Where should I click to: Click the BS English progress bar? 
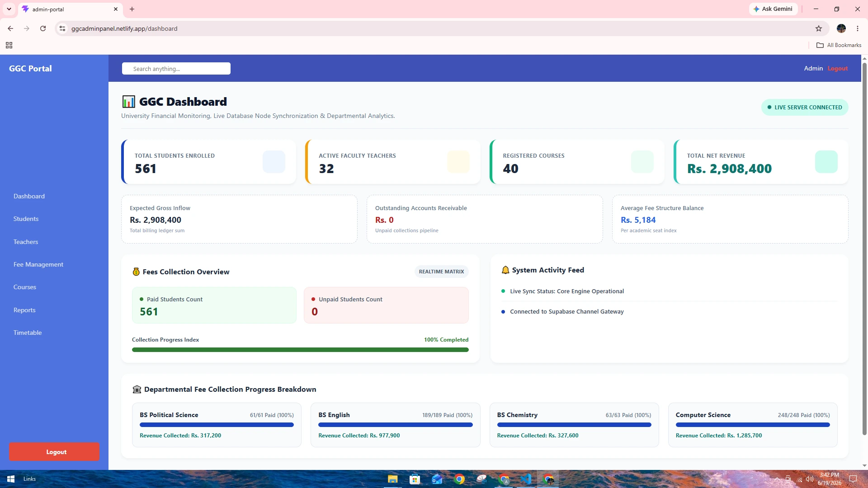[x=396, y=425]
